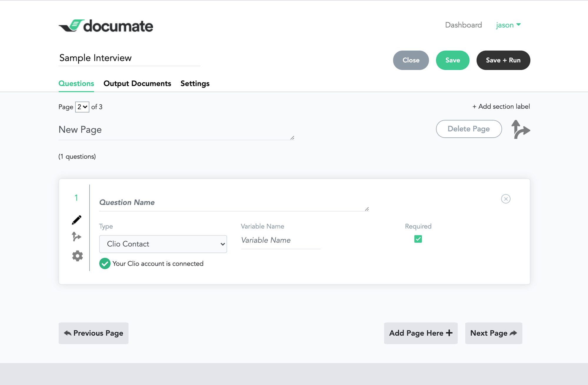Click the Documate bird logo
Viewport: 588px width, 385px height.
coord(71,26)
